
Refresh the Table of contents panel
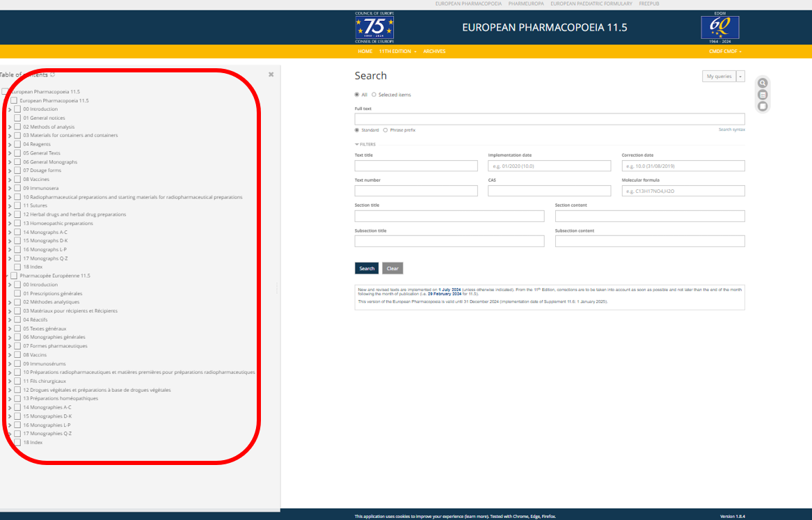(52, 74)
